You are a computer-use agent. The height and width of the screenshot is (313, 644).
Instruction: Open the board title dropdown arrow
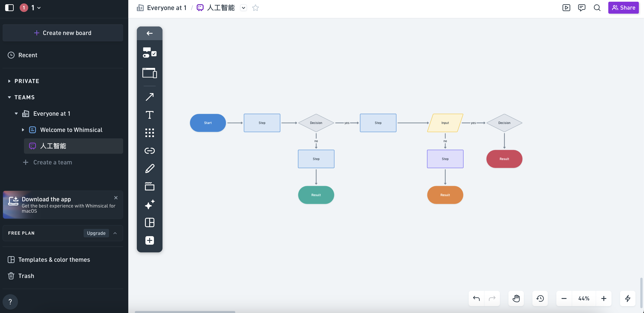(x=244, y=8)
